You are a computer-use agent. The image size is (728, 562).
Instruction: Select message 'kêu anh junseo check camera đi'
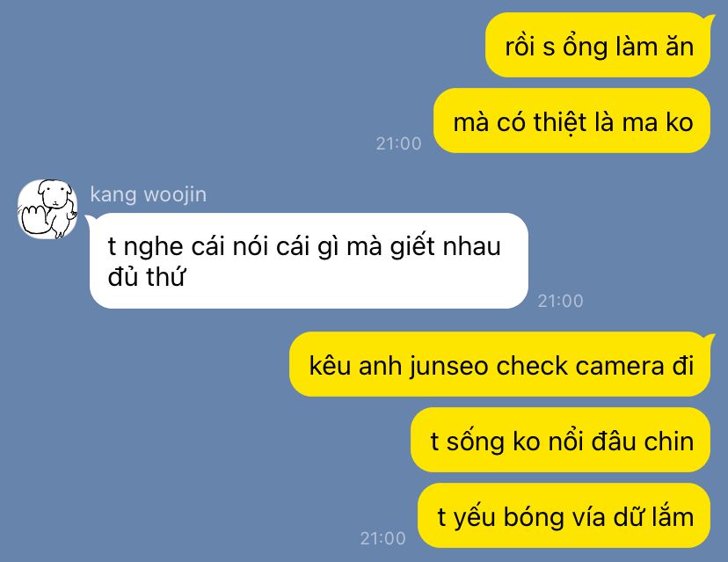click(500, 364)
